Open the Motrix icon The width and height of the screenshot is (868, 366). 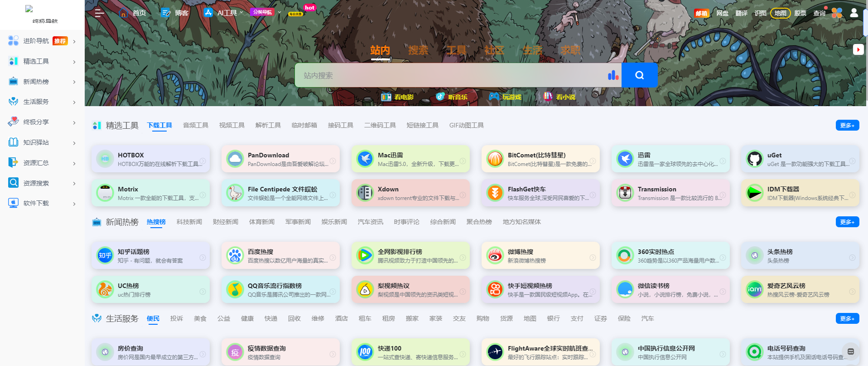(x=105, y=193)
